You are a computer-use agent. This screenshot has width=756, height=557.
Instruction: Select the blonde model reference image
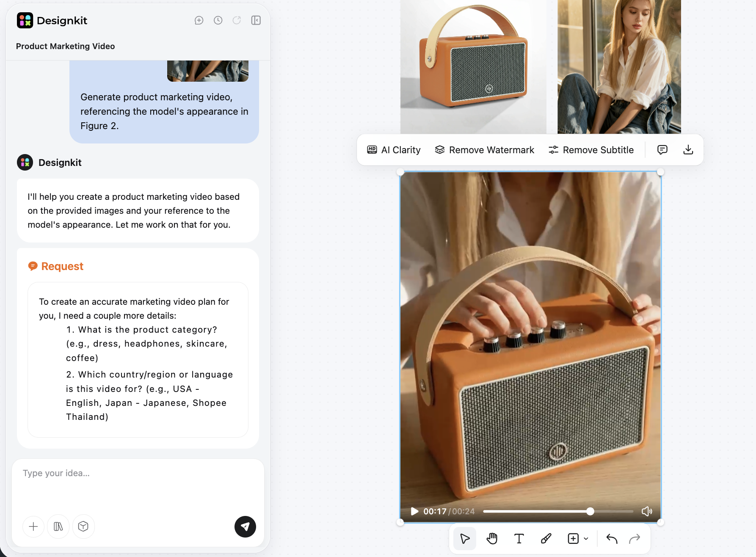[619, 67]
